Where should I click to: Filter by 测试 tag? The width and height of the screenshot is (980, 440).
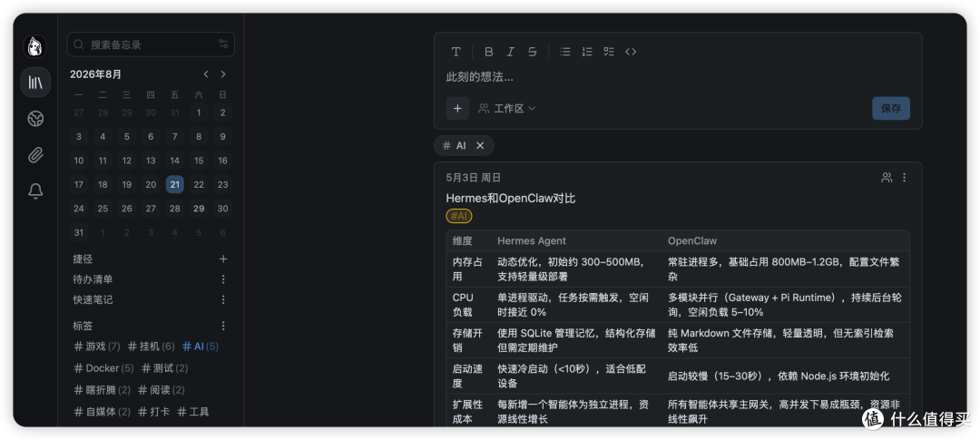[164, 368]
